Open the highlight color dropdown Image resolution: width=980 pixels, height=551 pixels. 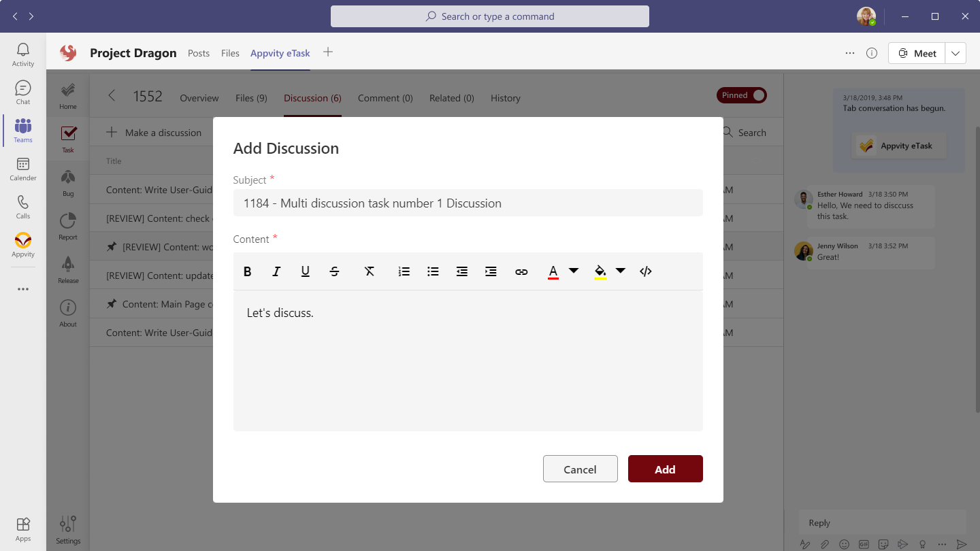click(621, 271)
